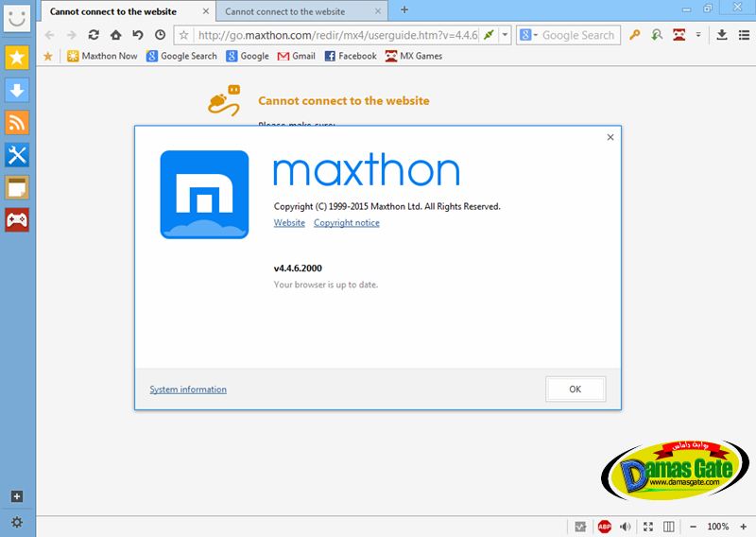Go forward with the right arrow
This screenshot has width=756, height=537.
pos(72,35)
